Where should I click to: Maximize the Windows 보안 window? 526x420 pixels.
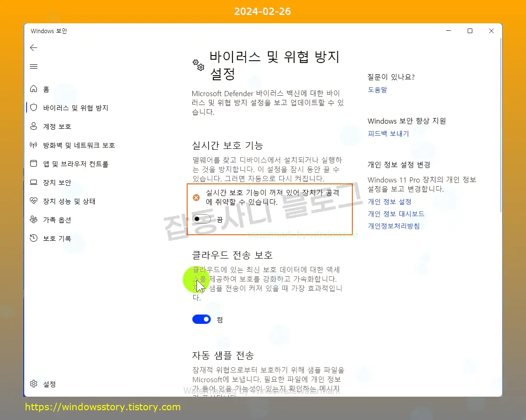[x=470, y=30]
